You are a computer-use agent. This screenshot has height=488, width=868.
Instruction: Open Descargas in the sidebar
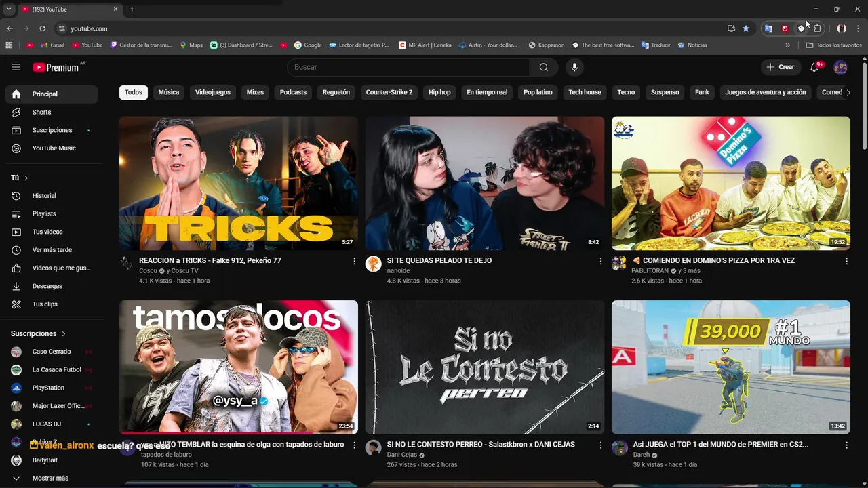click(52, 286)
